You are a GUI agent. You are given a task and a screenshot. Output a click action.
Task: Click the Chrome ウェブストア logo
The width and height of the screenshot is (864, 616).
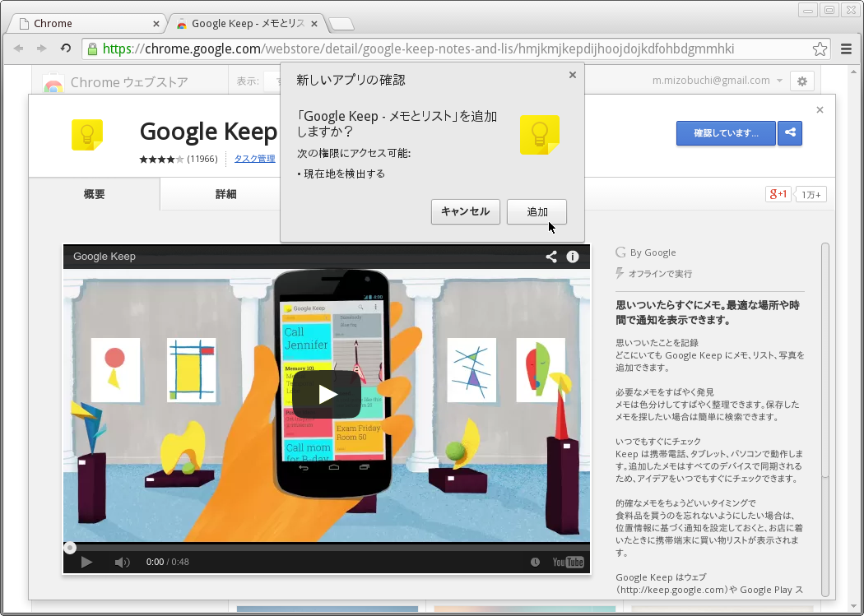point(116,82)
